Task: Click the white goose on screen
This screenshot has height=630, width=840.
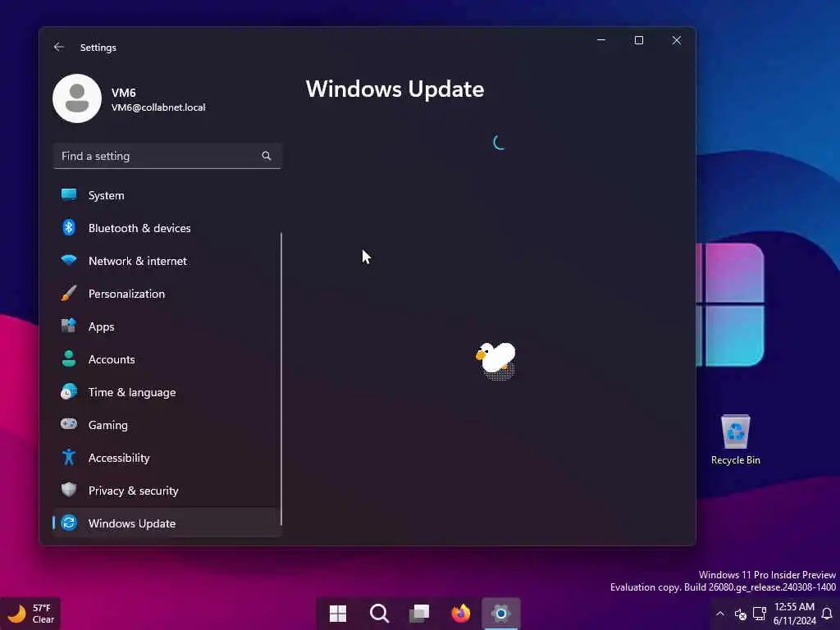Action: coord(496,360)
